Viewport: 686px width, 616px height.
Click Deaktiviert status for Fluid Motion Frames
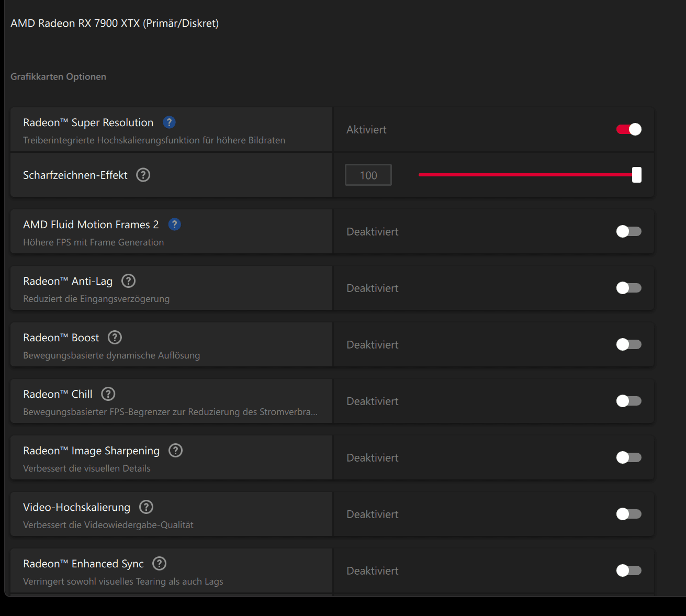pos(373,232)
